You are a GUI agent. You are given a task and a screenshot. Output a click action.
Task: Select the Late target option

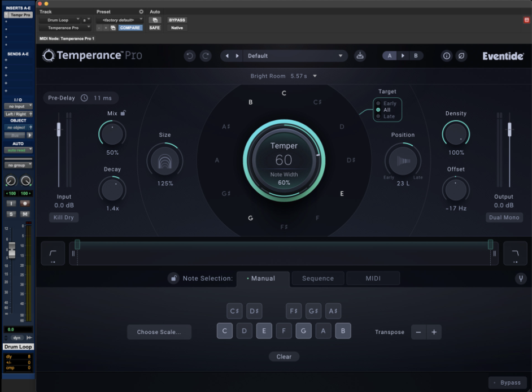389,116
